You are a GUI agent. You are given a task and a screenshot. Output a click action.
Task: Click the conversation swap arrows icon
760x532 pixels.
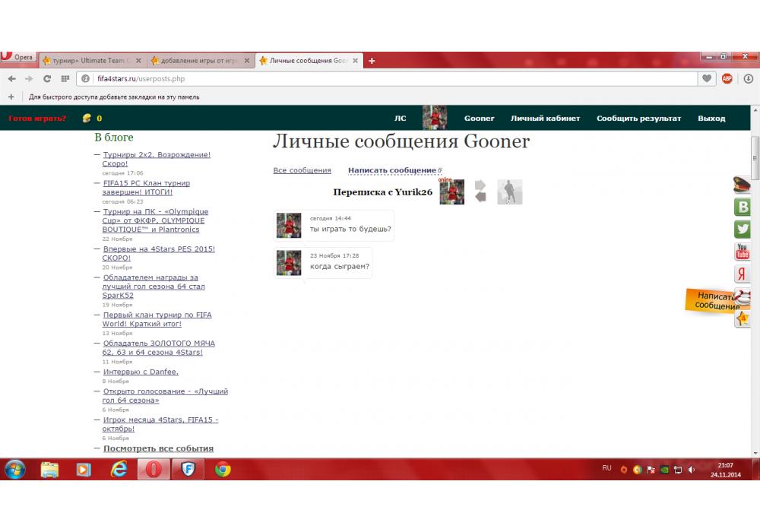[480, 191]
